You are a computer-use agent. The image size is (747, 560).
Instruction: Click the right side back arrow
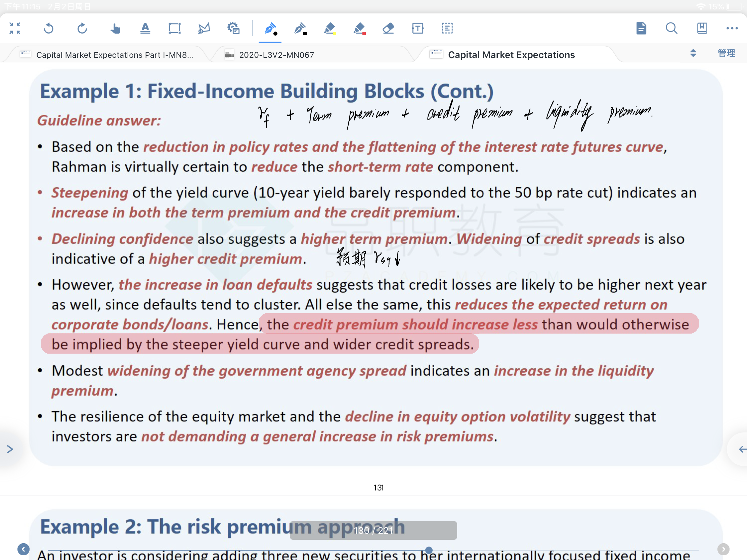click(742, 449)
